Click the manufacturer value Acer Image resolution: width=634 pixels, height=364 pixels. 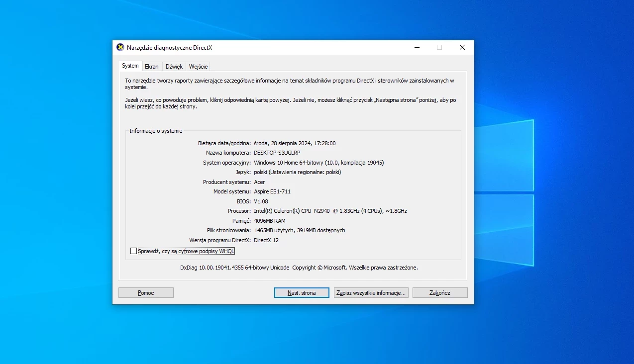pyautogui.click(x=259, y=182)
